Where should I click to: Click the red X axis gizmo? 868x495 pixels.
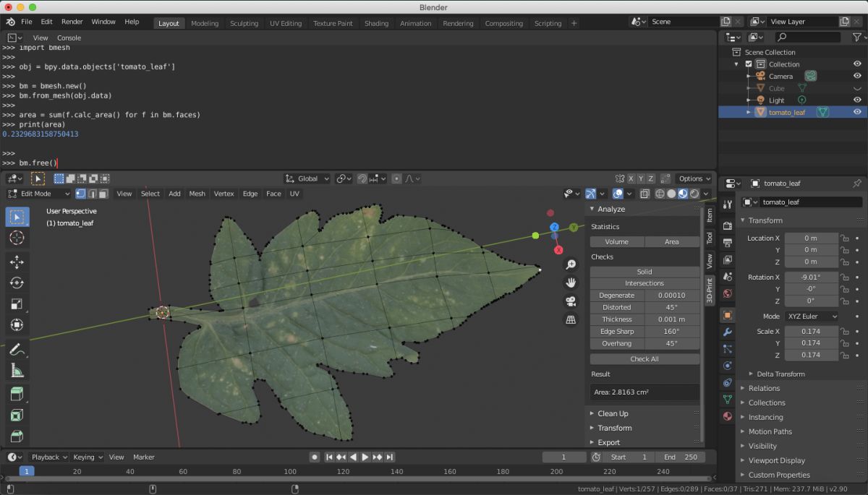[558, 250]
